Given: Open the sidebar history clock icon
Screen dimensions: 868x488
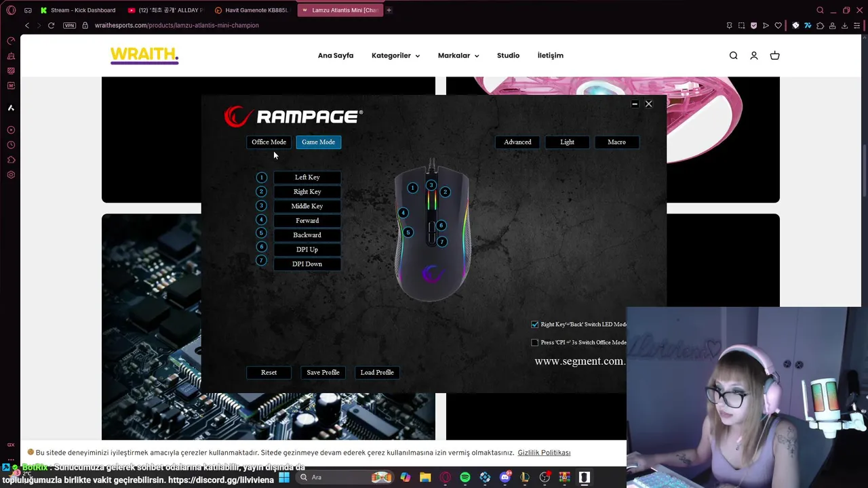Looking at the screenshot, I should click(x=11, y=145).
